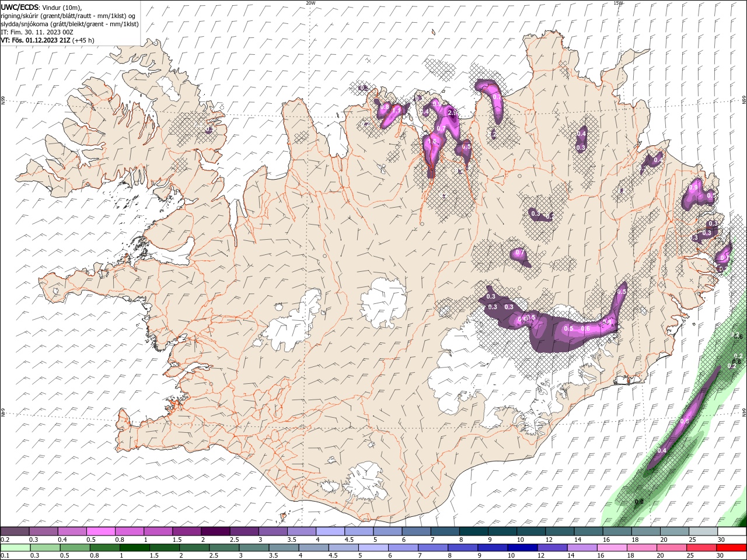Pick deep blue 10–12 rain legend swatch
Viewport: 747px width, 560px height.
pos(522,547)
